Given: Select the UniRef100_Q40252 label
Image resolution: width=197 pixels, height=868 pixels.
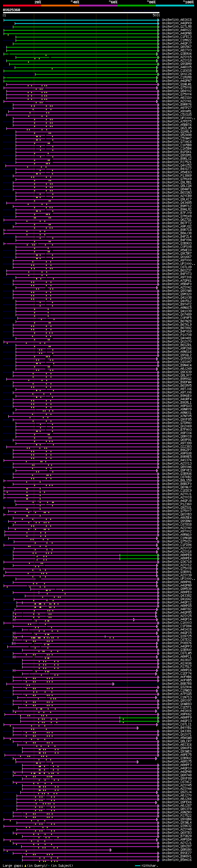Looking at the screenshot, I should click(176, 165).
